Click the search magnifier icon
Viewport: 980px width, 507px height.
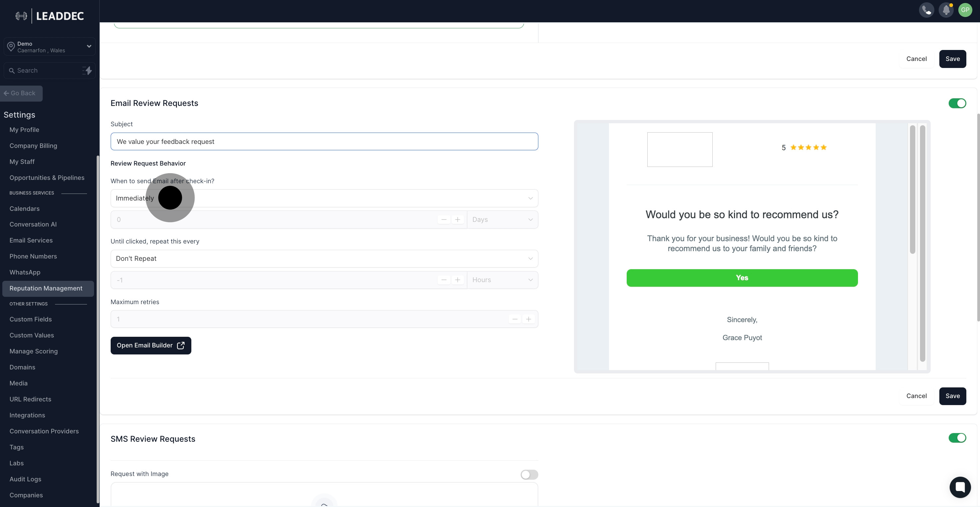click(12, 71)
